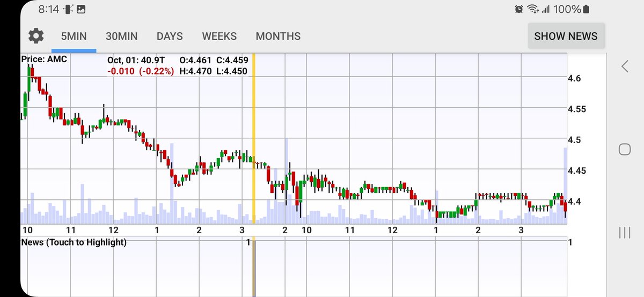Tap the alarm icon in status bar
The image size is (644, 297).
point(519,9)
